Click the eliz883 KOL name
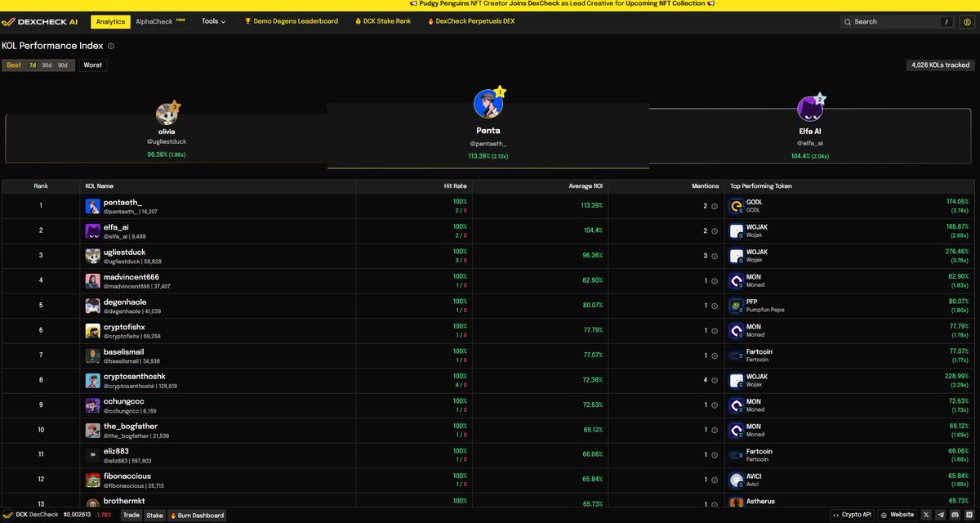This screenshot has width=980, height=523. coord(116,451)
